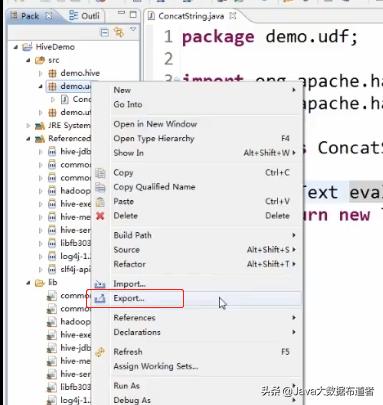
Task: Select hive-exe file in lib folder
Action: coord(69,335)
